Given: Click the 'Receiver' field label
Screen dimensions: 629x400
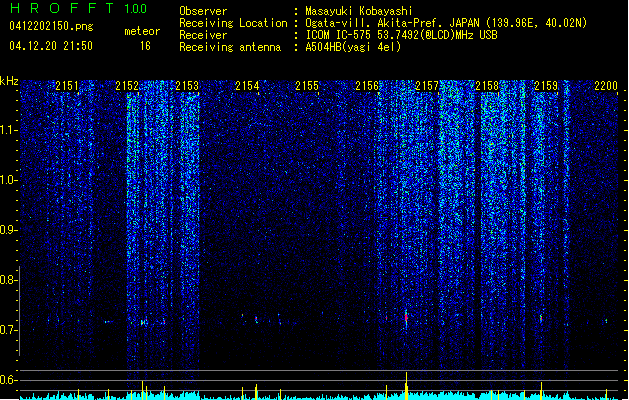Looking at the screenshot, I should (203, 35).
